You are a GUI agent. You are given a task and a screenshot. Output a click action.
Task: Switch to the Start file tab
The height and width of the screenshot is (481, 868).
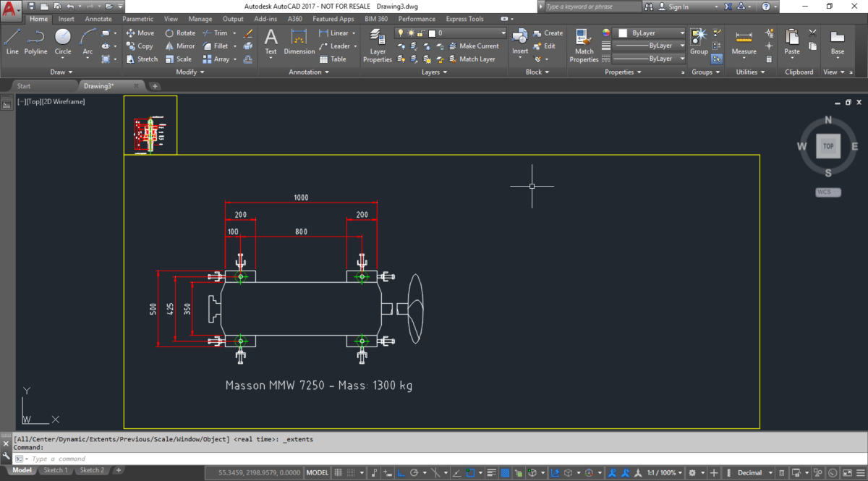[x=24, y=86]
